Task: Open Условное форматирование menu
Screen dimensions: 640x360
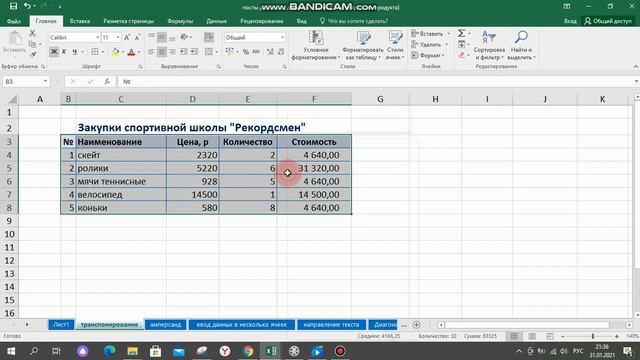Action: pos(316,45)
